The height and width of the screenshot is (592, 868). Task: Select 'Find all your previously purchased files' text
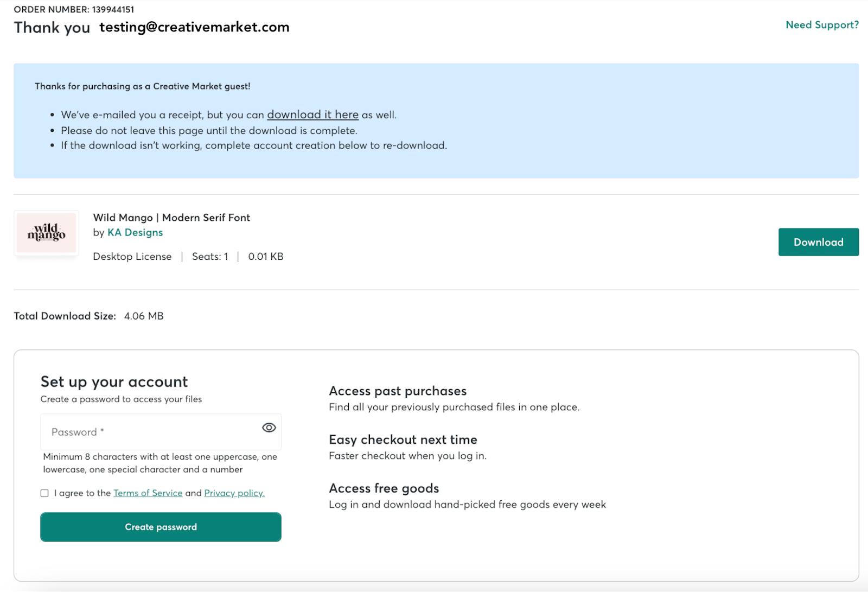(x=454, y=407)
